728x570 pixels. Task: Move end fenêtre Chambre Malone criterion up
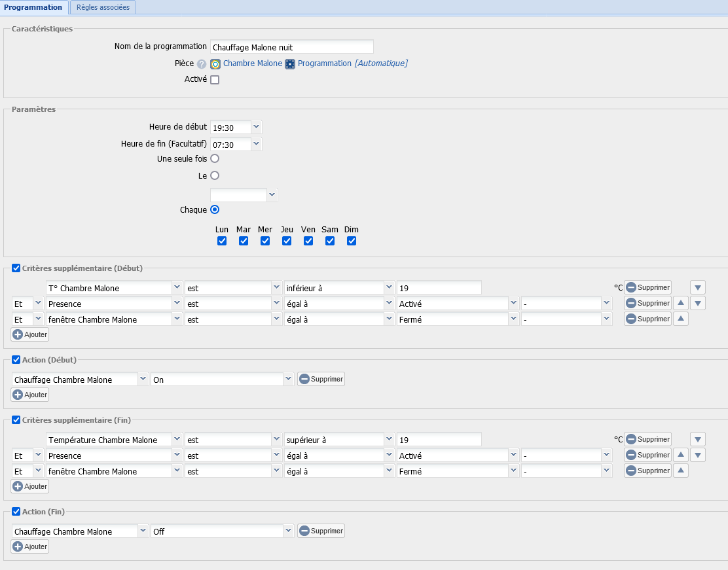point(681,471)
